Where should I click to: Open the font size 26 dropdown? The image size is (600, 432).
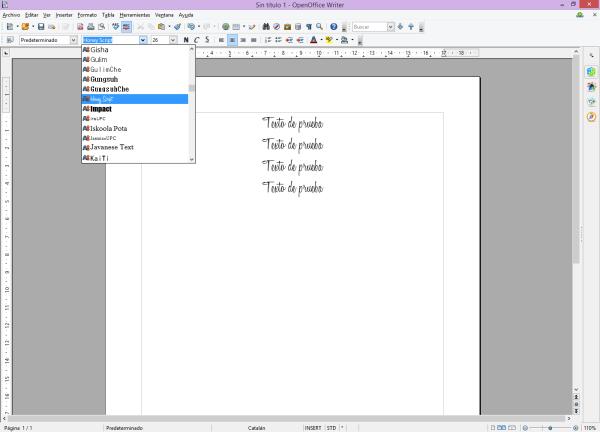[173, 40]
